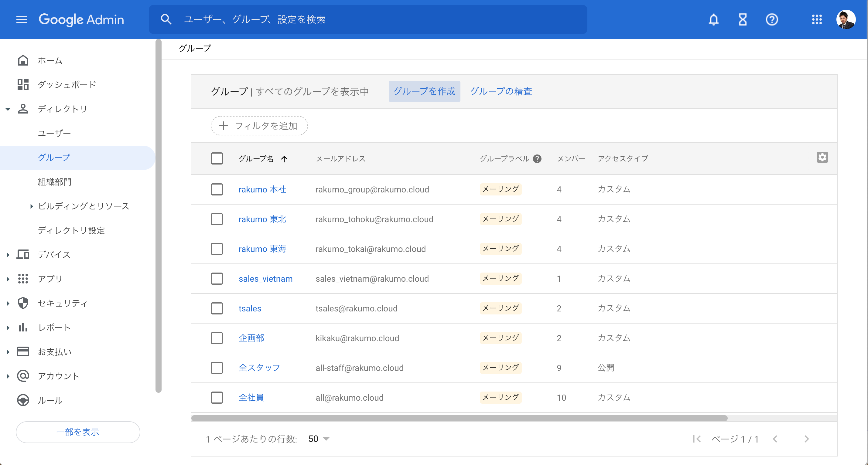Click the apps grid icon in sidebar
The height and width of the screenshot is (465, 868).
tap(23, 279)
